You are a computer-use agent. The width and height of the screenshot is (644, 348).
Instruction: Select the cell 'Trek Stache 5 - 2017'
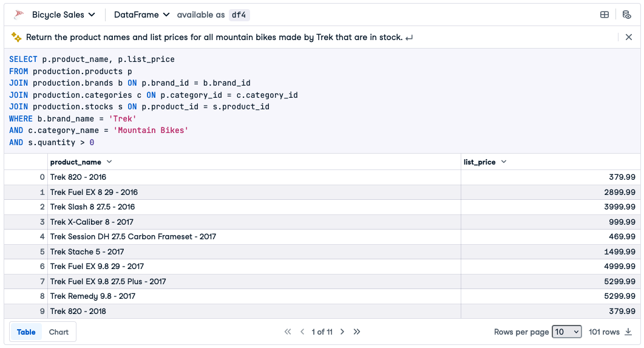254,251
